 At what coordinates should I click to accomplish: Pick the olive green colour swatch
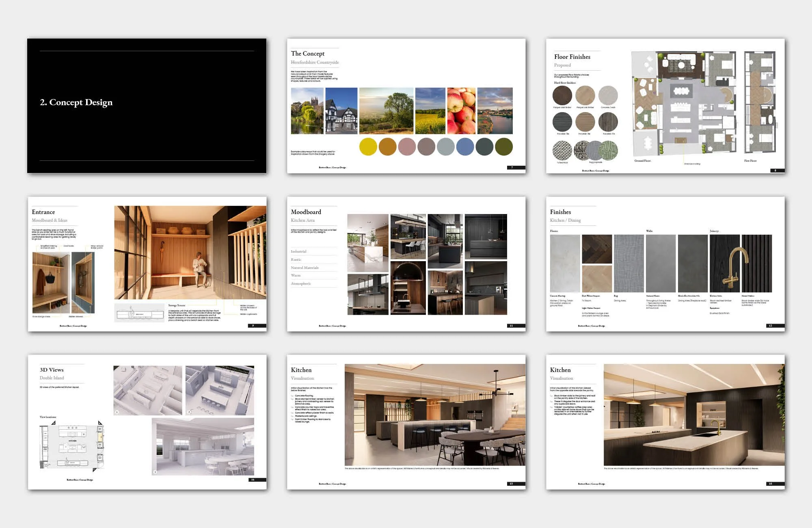pos(504,147)
